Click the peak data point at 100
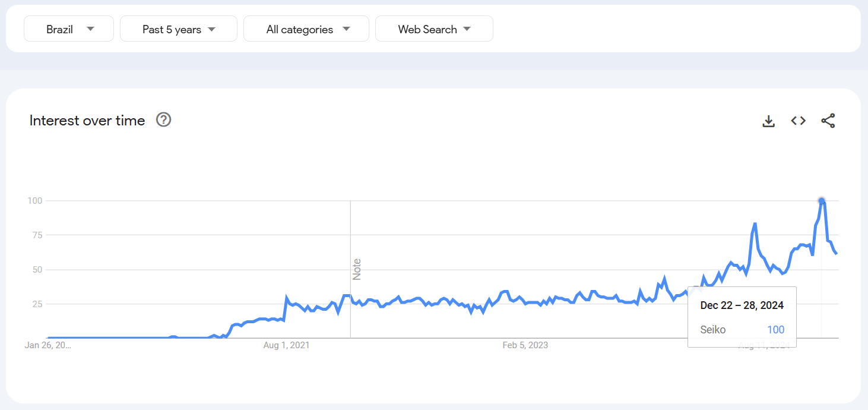Viewport: 868px width, 410px height. click(822, 201)
